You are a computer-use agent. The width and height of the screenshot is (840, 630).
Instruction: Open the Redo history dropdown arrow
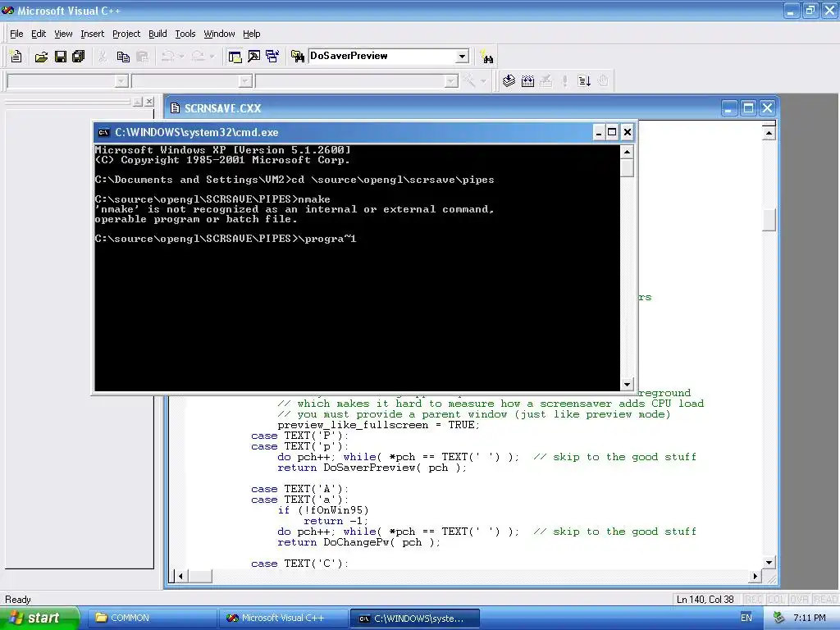[212, 57]
